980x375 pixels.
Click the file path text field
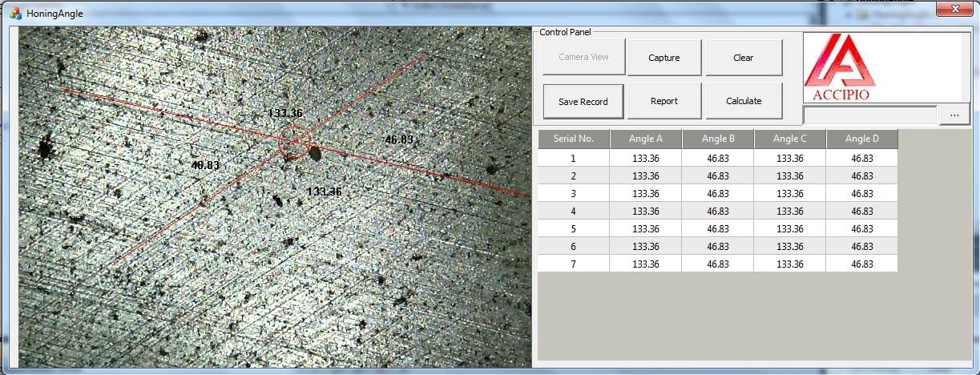click(869, 115)
